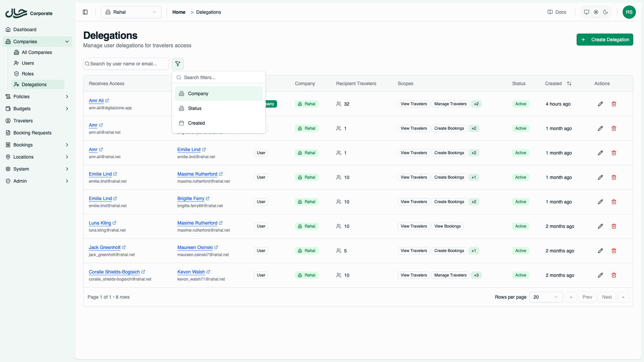The width and height of the screenshot is (644, 362).
Task: Click the Travelers icon in the sidebar
Action: [x=8, y=121]
